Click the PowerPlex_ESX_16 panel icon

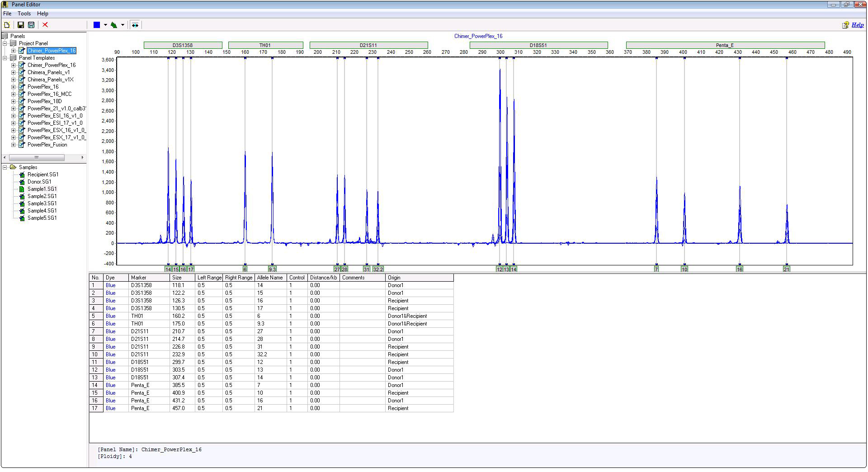(21, 130)
